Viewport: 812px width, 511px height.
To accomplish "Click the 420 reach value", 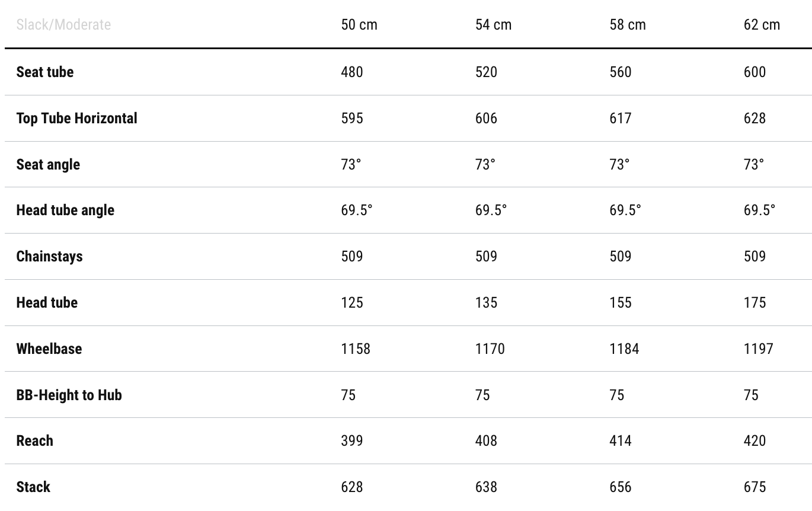I will [755, 440].
